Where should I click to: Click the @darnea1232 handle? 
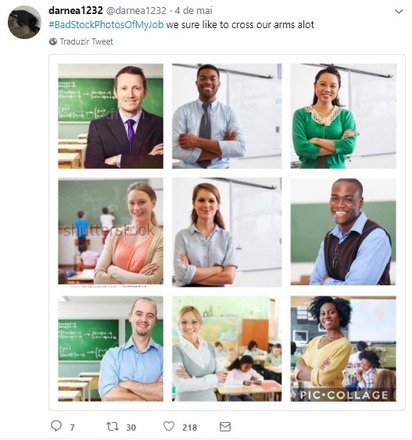[136, 11]
